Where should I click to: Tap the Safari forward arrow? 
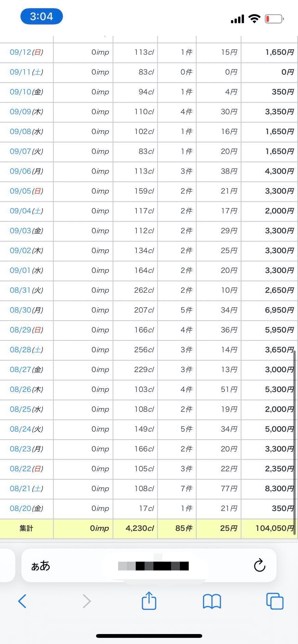tap(87, 601)
